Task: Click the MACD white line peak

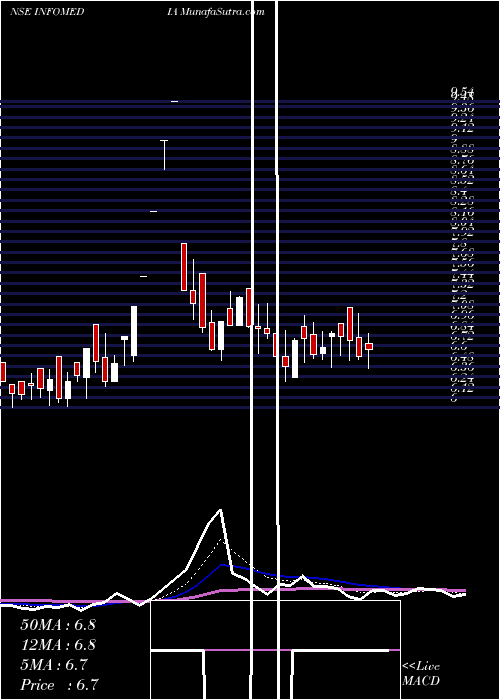Action: [220, 510]
